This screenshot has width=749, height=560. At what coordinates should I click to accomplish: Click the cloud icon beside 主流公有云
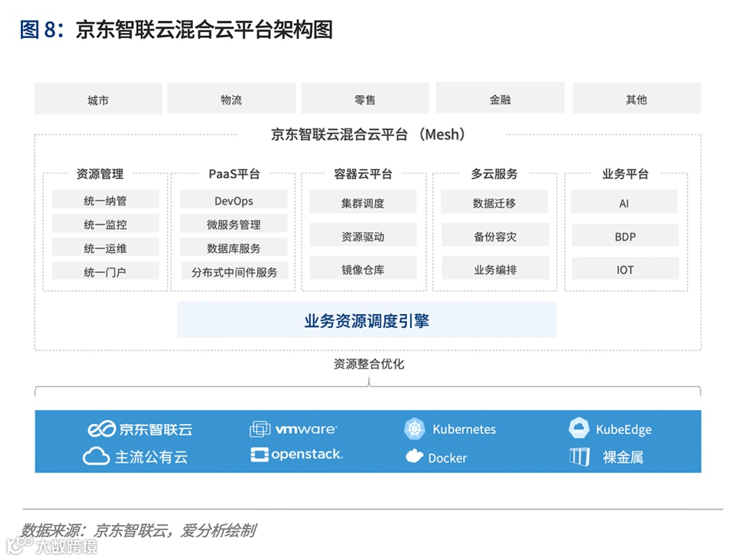point(96,457)
